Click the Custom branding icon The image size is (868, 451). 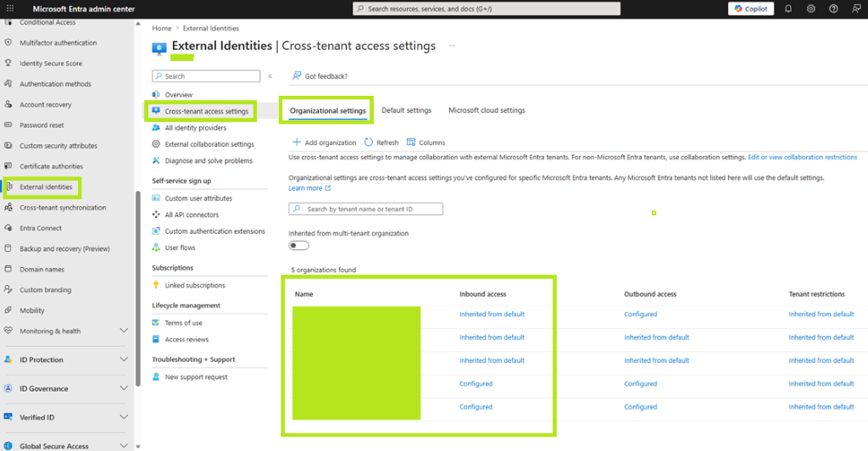8,289
